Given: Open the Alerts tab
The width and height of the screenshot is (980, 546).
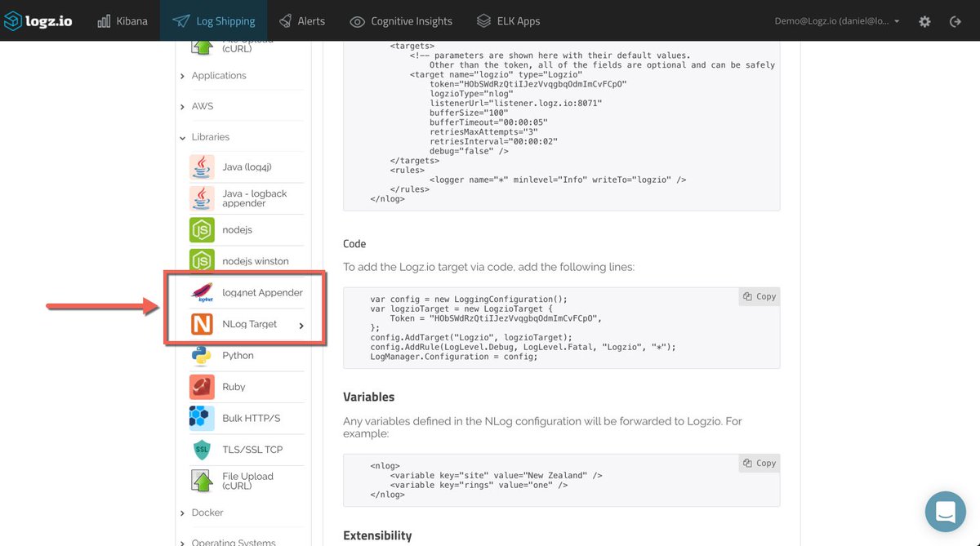Looking at the screenshot, I should point(301,20).
